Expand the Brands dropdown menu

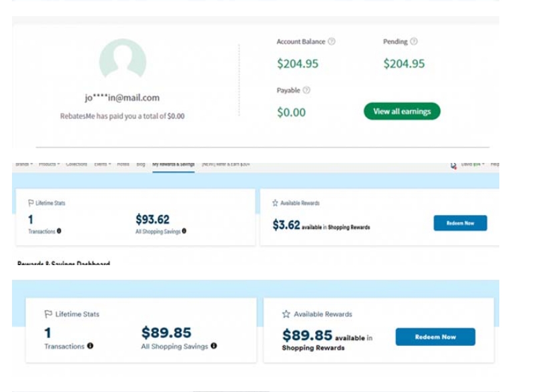[x=24, y=164]
